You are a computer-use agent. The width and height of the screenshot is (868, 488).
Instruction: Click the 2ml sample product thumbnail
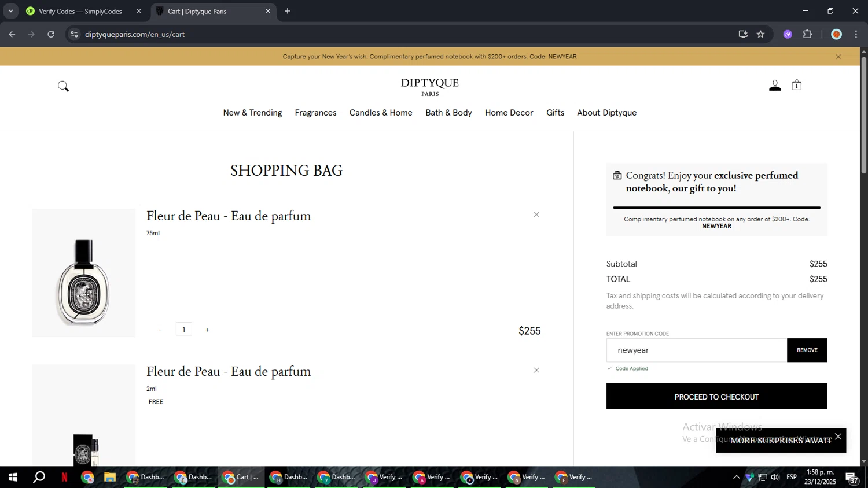pyautogui.click(x=84, y=415)
